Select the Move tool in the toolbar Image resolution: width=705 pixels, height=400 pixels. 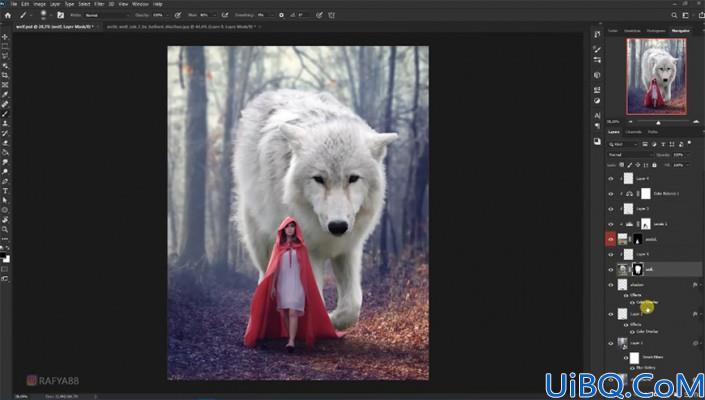[x=5, y=37]
